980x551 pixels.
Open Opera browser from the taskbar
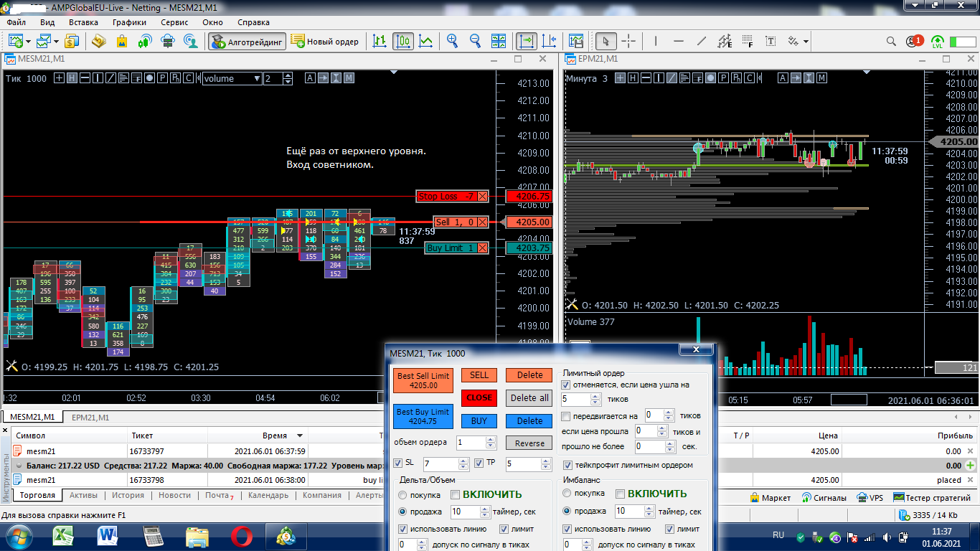242,536
